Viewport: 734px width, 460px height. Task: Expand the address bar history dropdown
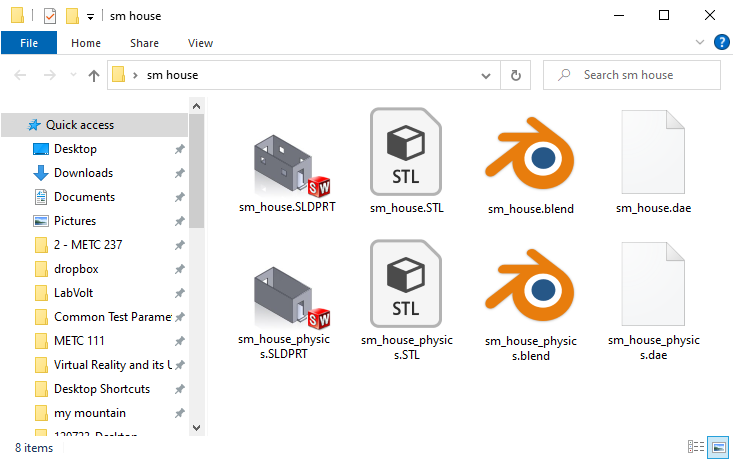[486, 75]
